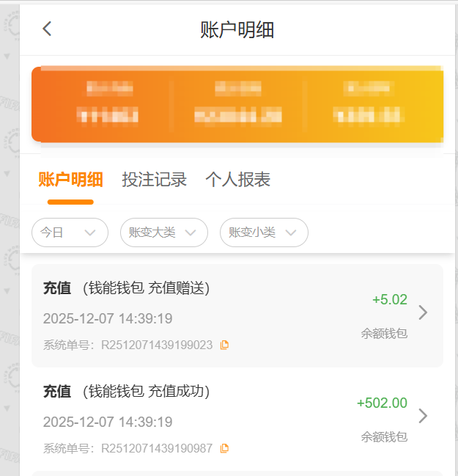The height and width of the screenshot is (476, 458).
Task: Open the 账变大类 category dropdown
Action: (163, 232)
